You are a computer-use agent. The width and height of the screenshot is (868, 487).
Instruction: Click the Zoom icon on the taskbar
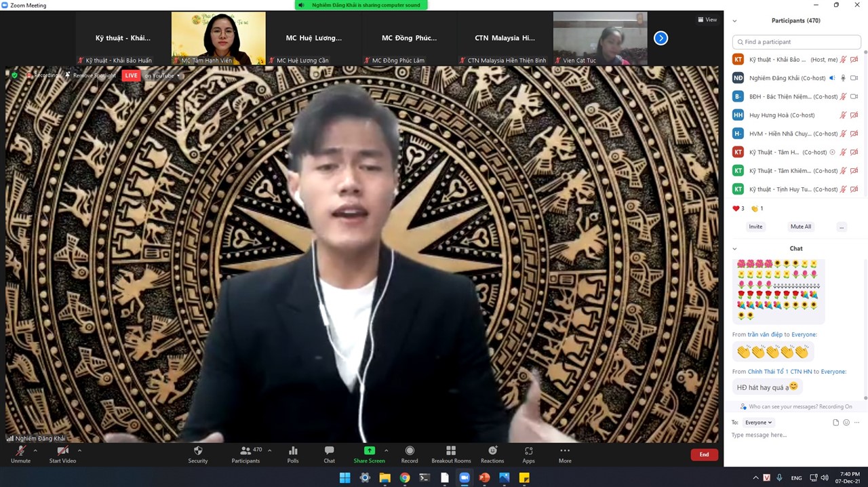click(465, 478)
